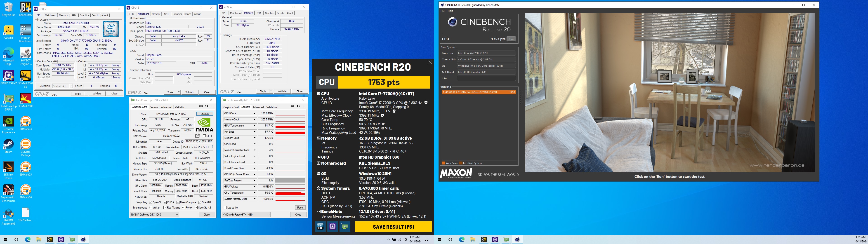Viewport: 868px width, 244px height.
Task: Launch the BenchMate desktop shortcut
Action: [26, 9]
